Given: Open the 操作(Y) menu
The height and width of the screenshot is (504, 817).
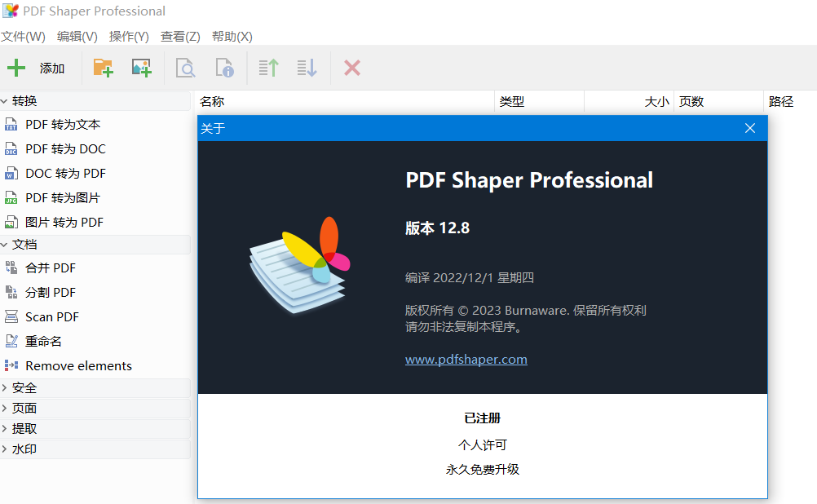Looking at the screenshot, I should [x=129, y=37].
